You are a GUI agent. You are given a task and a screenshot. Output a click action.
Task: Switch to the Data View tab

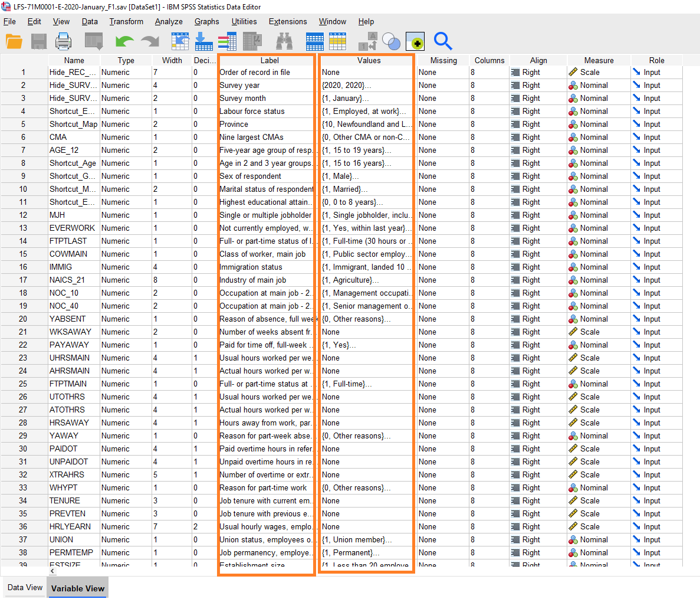pyautogui.click(x=24, y=587)
